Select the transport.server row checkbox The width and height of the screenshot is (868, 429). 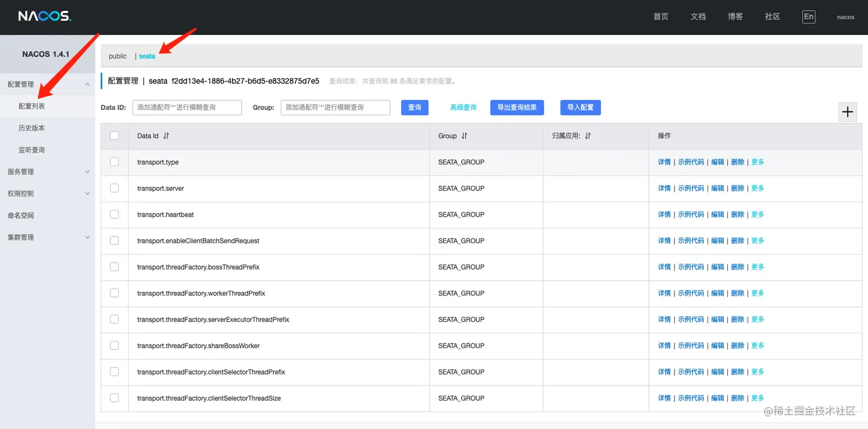(114, 188)
